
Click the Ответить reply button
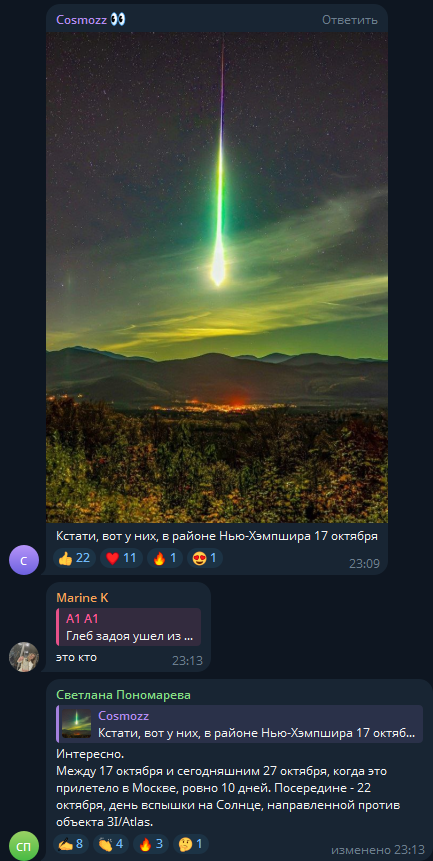pos(350,20)
